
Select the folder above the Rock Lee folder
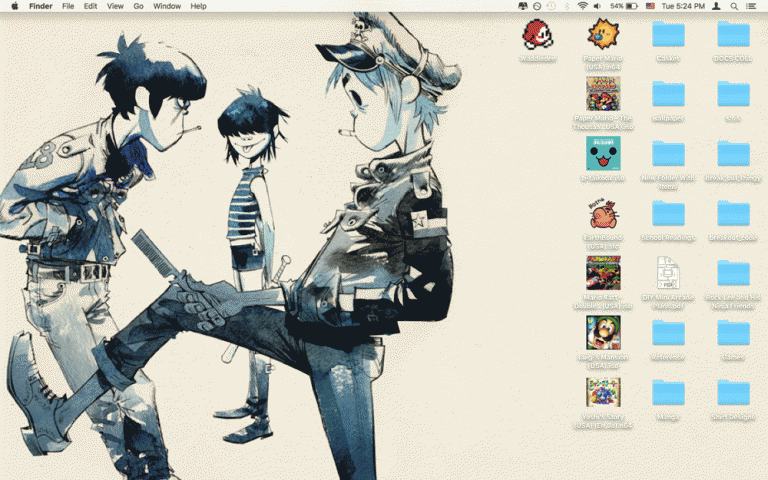click(x=733, y=214)
